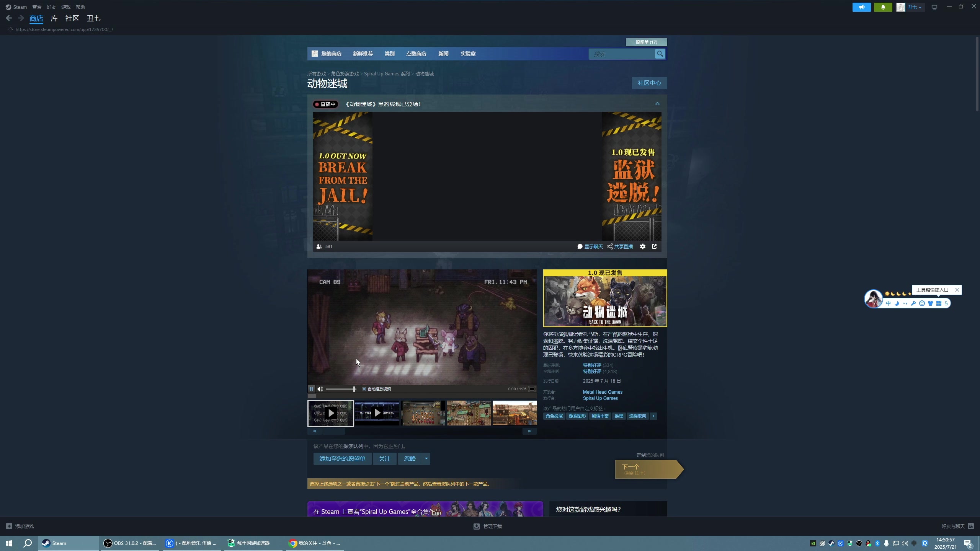The width and height of the screenshot is (980, 551).
Task: Select the first trailer thumbnail
Action: (x=331, y=413)
